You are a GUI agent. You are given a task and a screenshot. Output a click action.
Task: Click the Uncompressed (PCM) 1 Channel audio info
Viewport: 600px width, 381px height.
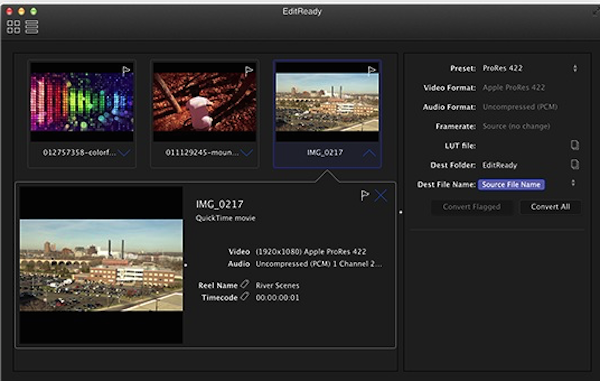point(318,264)
